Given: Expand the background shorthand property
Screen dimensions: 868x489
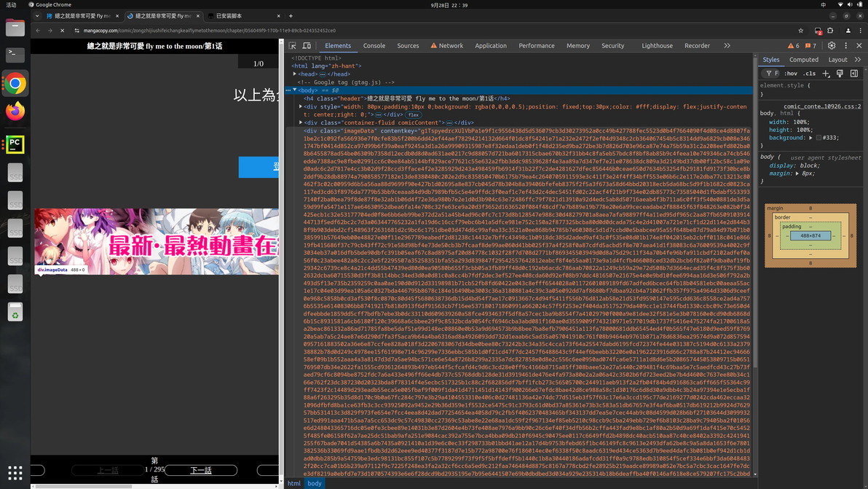Looking at the screenshot, I should pos(810,137).
